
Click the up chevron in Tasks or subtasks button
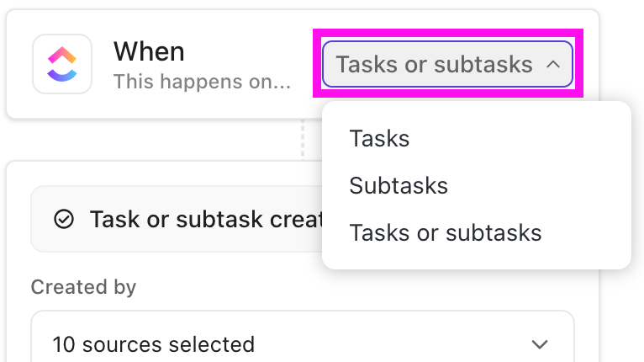(553, 64)
